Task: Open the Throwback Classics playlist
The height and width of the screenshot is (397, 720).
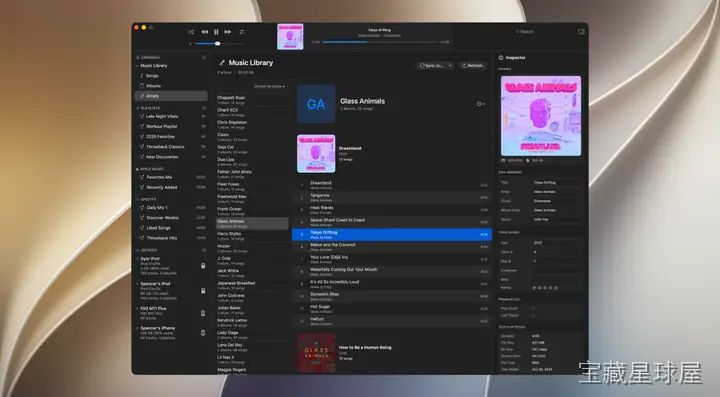Action: (x=171, y=147)
